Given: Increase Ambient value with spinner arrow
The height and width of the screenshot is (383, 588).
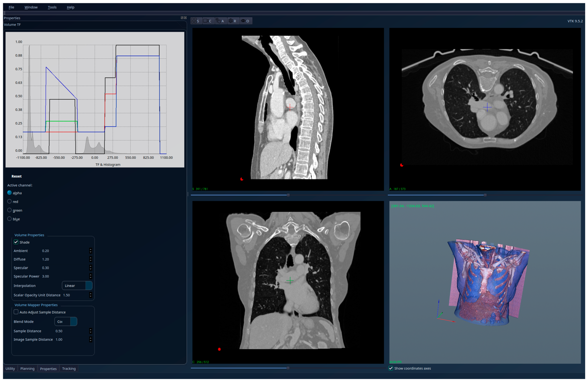Looking at the screenshot, I should (x=90, y=249).
